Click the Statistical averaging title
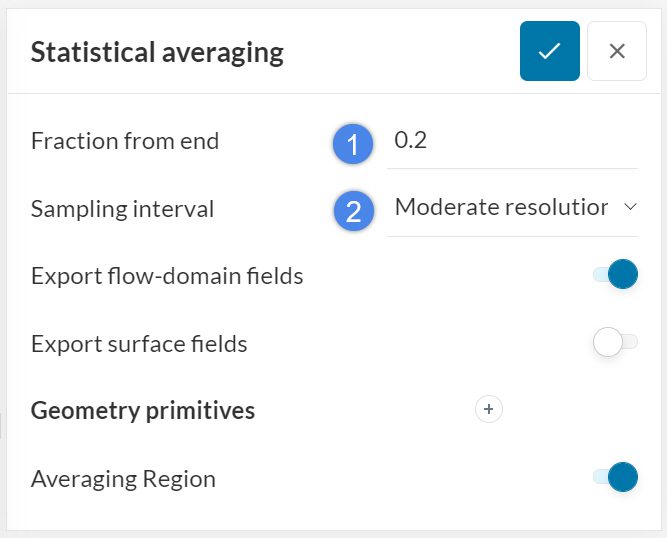The image size is (667, 538). [x=157, y=52]
